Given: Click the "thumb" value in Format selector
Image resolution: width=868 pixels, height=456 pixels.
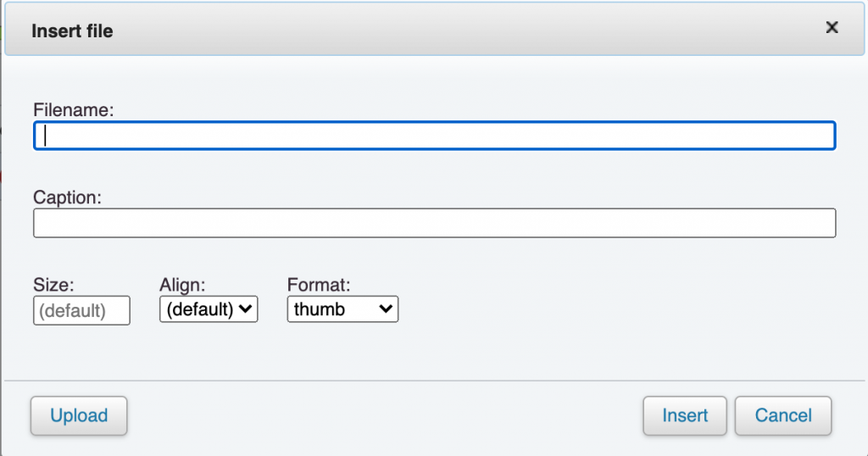Looking at the screenshot, I should click(320, 309).
